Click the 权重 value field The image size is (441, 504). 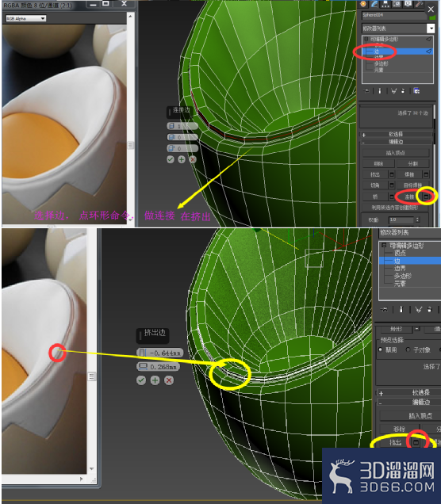coord(401,220)
